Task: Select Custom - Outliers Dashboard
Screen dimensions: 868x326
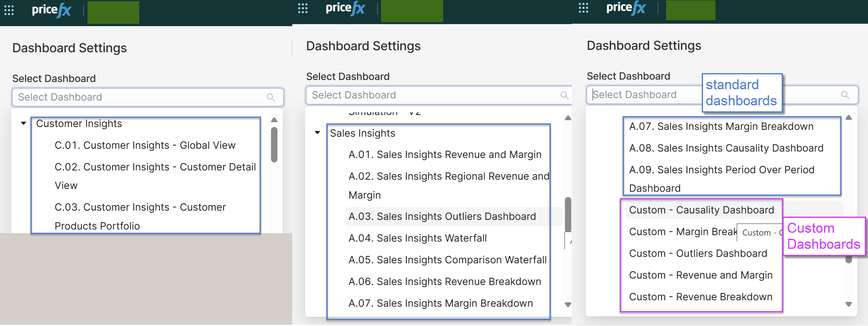Action: [x=698, y=253]
